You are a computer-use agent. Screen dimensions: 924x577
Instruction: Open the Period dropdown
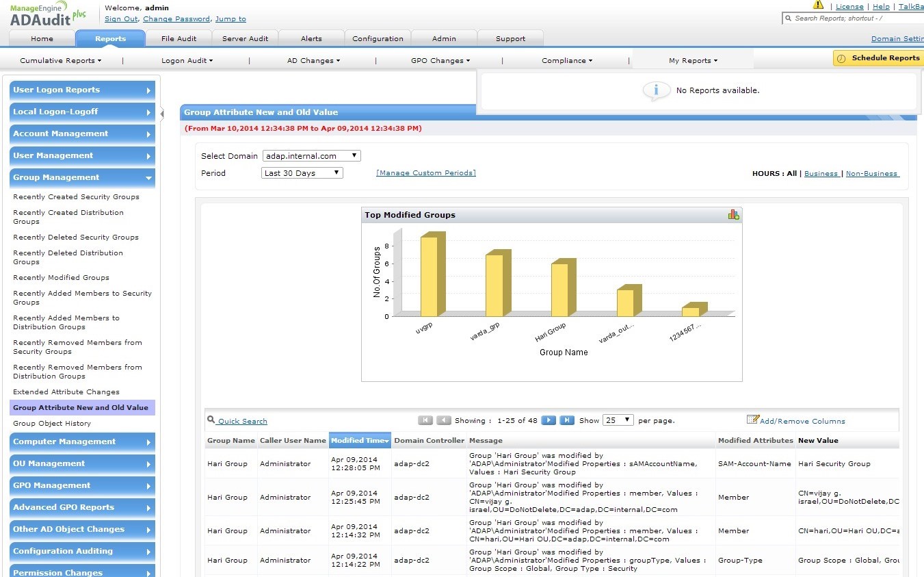tap(302, 173)
